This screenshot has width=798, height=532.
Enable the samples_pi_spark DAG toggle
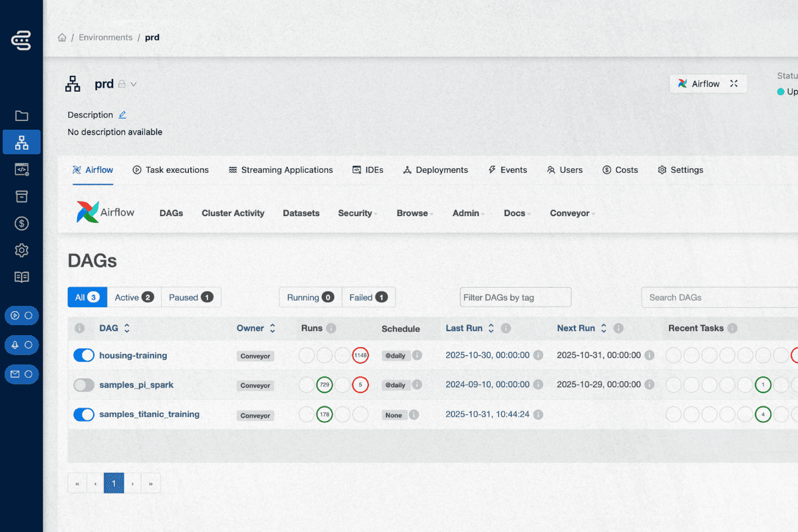click(x=84, y=385)
